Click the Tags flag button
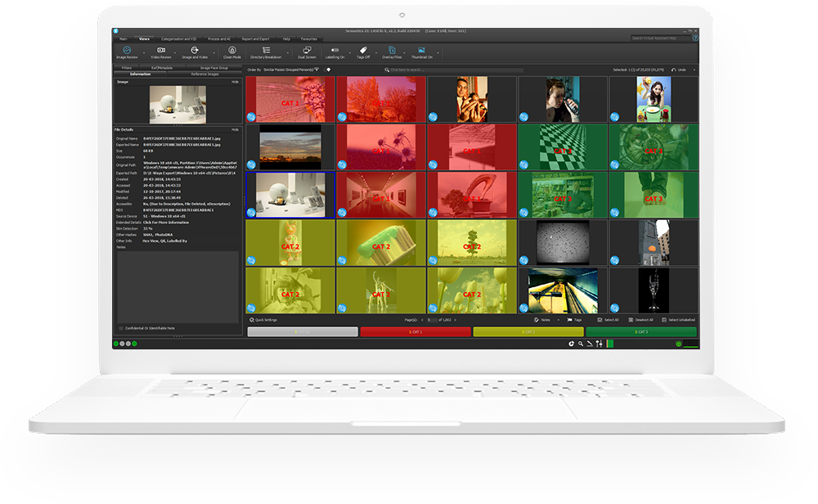This screenshot has width=818, height=504. (574, 320)
